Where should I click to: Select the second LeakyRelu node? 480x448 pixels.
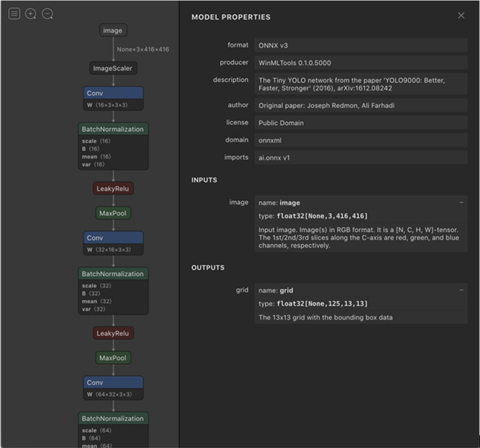[x=113, y=333]
